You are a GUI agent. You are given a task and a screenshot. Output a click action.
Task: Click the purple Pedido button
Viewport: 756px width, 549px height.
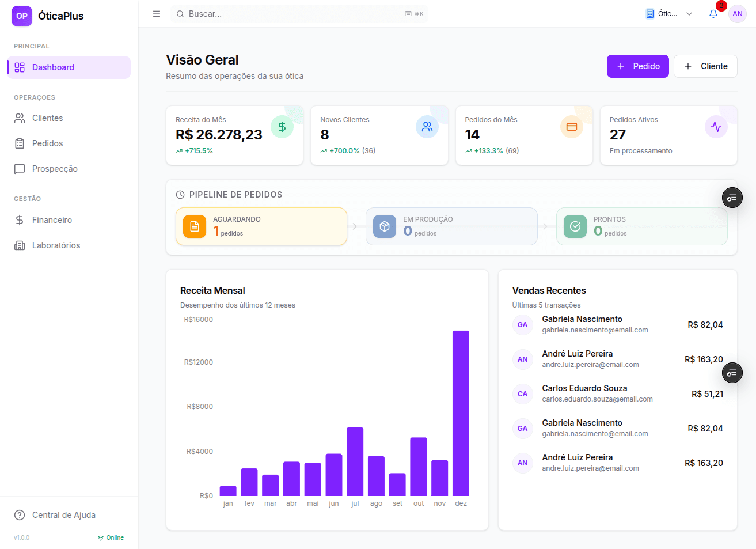tap(637, 66)
